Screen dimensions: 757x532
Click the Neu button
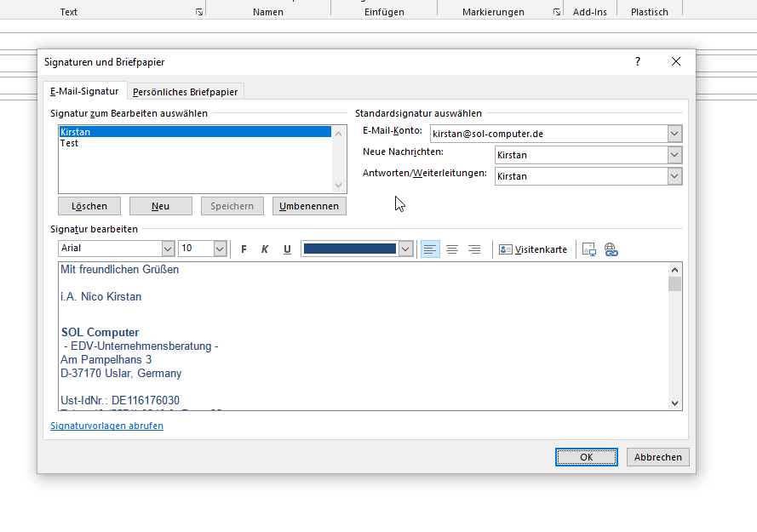tap(160, 206)
